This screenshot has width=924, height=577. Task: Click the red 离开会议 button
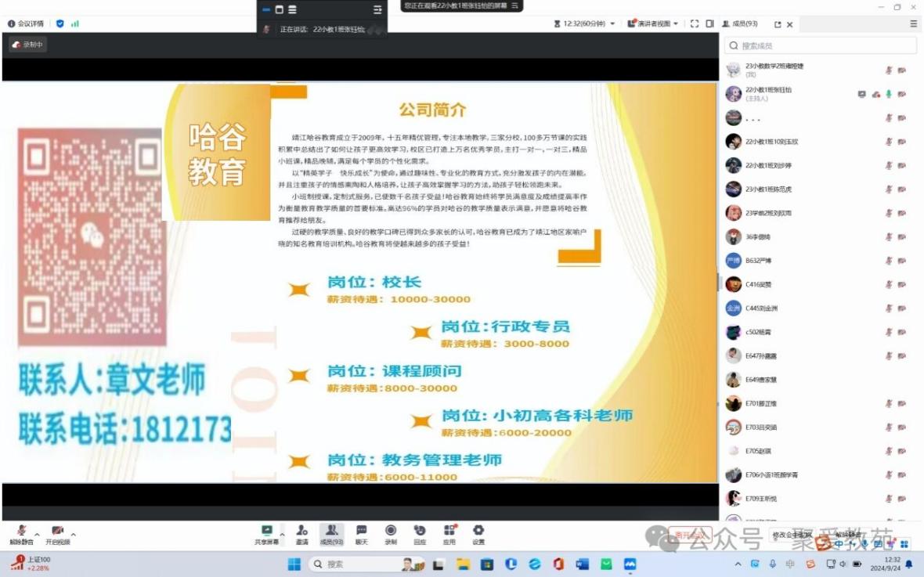(690, 535)
